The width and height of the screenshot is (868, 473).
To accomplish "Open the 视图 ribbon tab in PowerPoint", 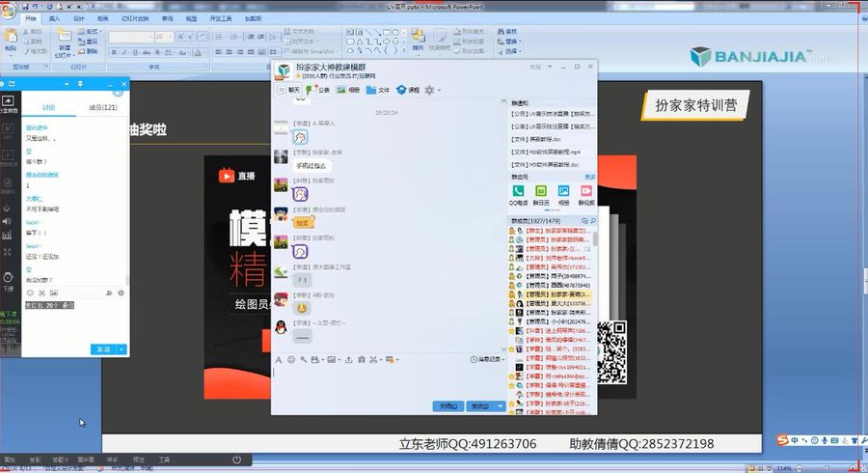I will [x=192, y=18].
